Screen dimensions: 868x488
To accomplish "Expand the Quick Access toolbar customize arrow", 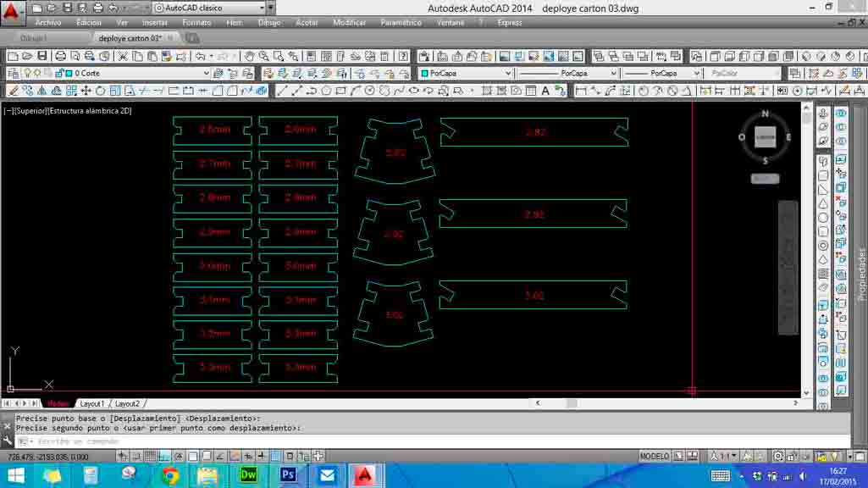I will (271, 8).
